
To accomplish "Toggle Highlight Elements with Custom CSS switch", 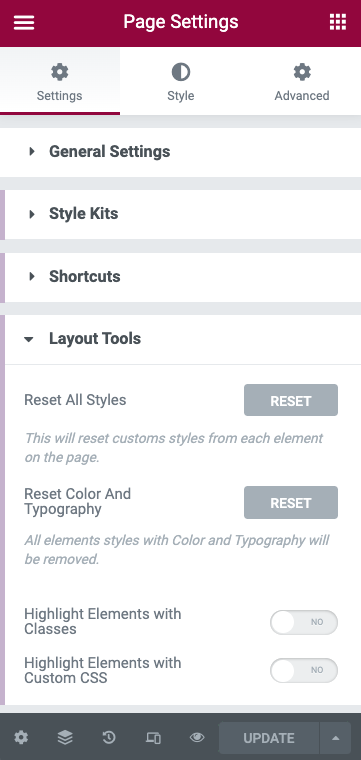I will (304, 670).
